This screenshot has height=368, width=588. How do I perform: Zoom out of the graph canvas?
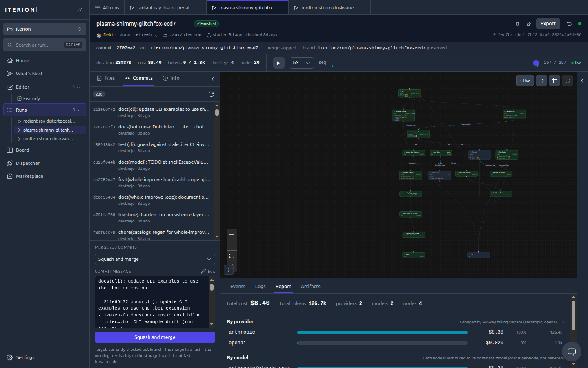[x=232, y=245]
